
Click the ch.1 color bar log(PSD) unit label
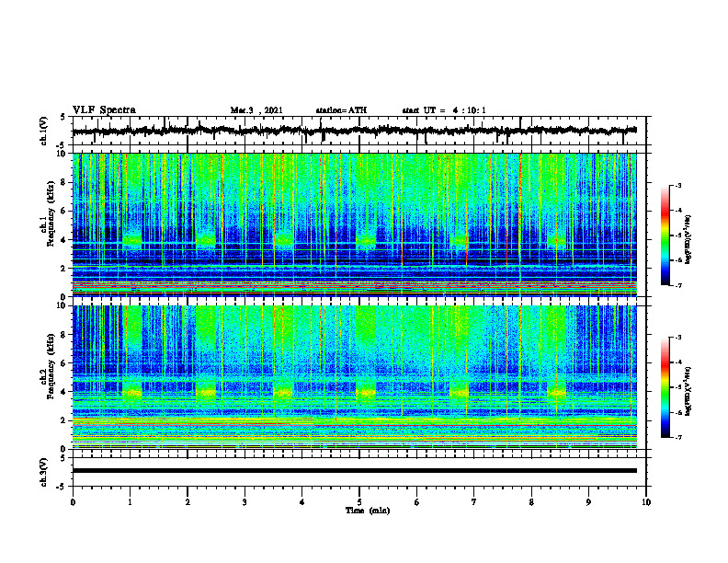(x=688, y=240)
